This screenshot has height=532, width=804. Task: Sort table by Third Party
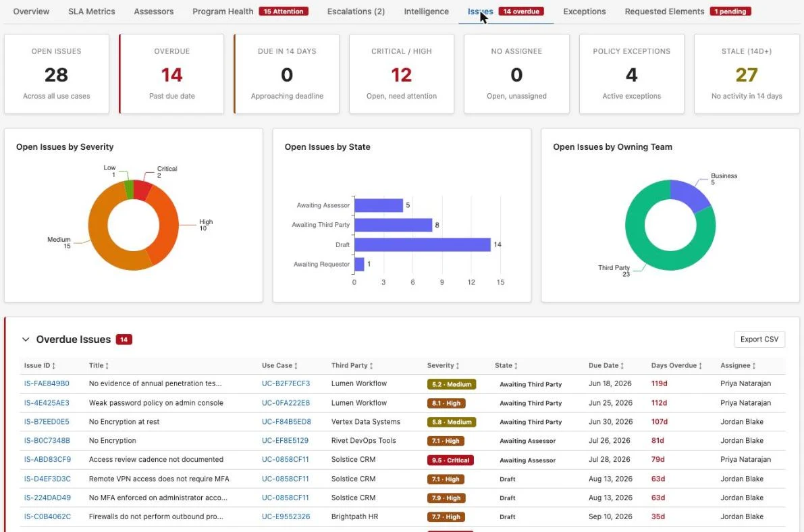click(x=352, y=365)
